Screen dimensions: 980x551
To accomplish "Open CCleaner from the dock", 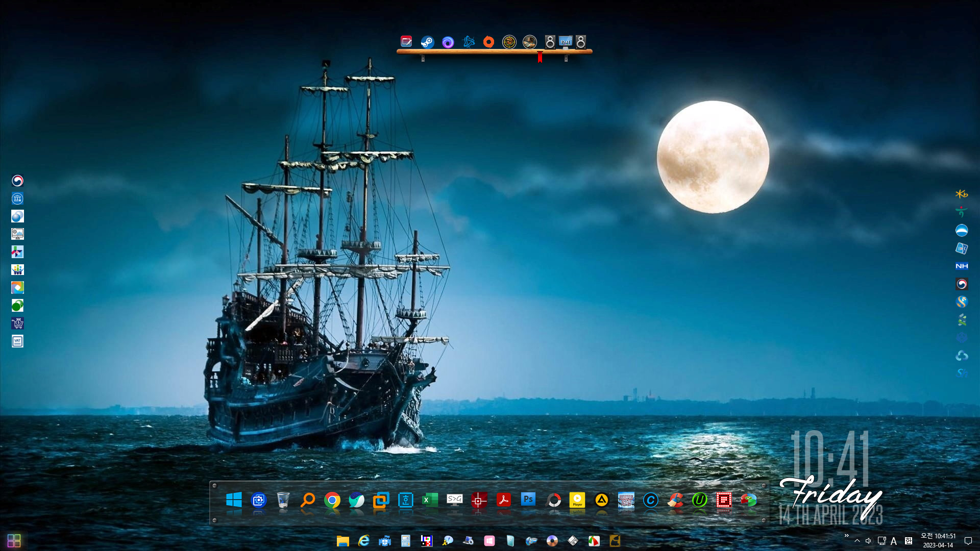I will [675, 500].
